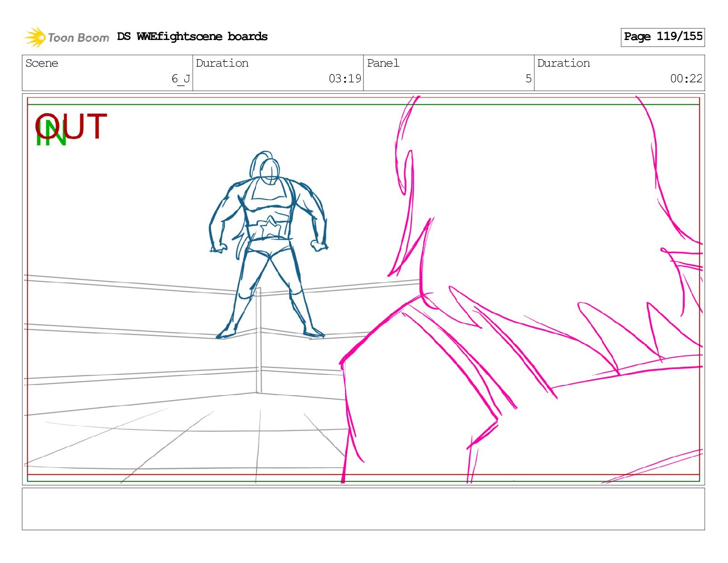Click the scene value '6_J'

181,79
